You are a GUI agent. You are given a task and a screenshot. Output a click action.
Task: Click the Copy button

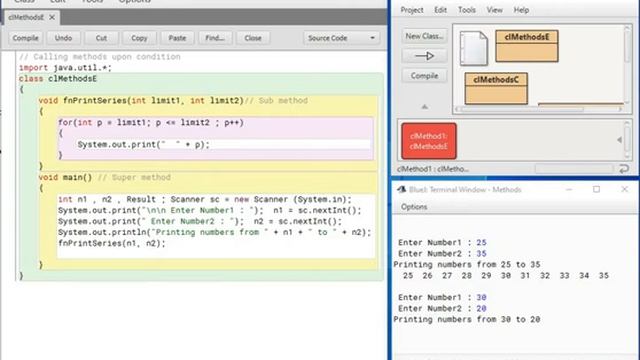coord(139,38)
